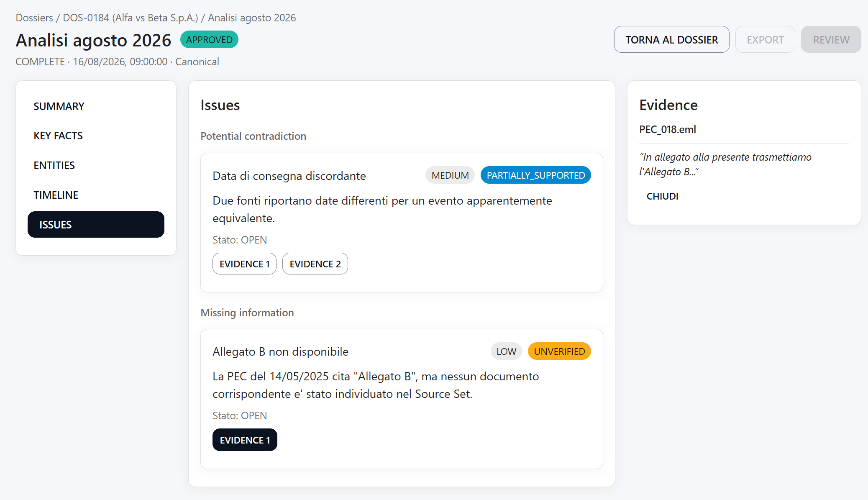The width and height of the screenshot is (868, 500).
Task: Open the Summary section
Action: pos(96,106)
